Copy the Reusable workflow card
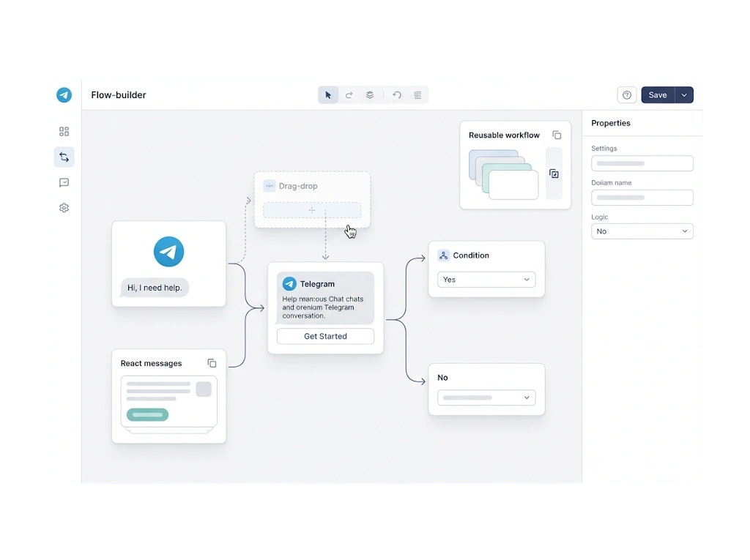This screenshot has width=750, height=560. (x=557, y=135)
